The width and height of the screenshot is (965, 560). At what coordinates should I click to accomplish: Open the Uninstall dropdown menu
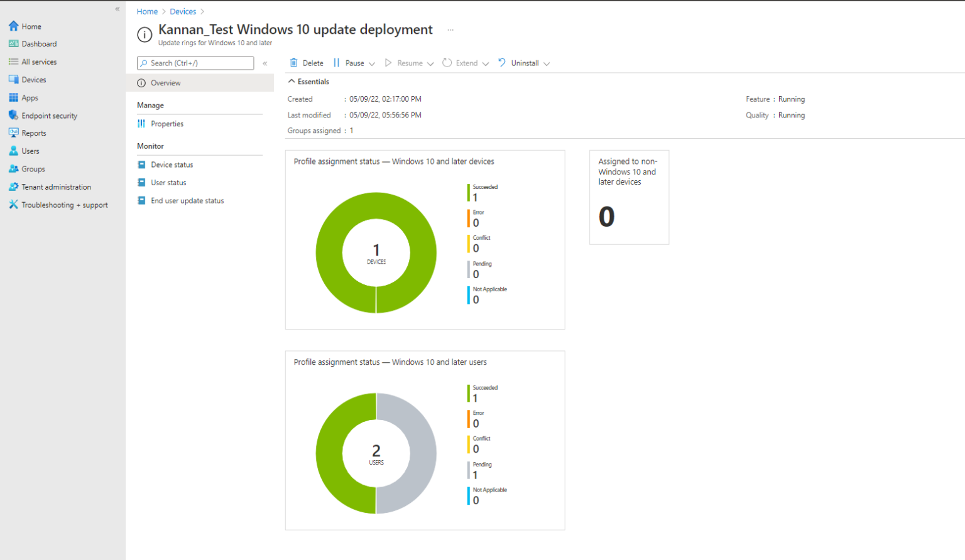[546, 63]
